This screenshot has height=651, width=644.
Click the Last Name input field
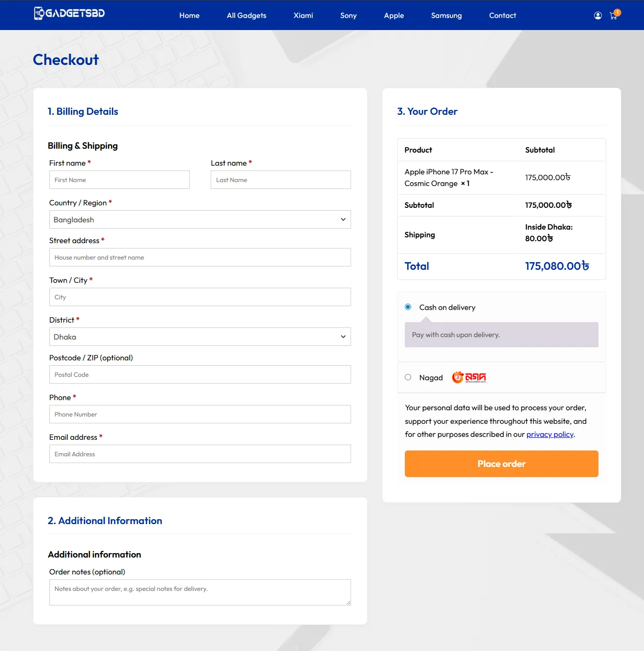[281, 180]
